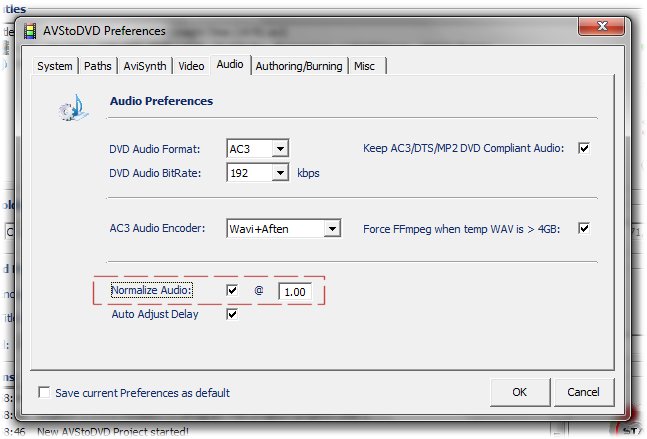Viewport: 647px width, 439px height.
Task: Uncheck the Normalize Audio checkbox
Action: [x=232, y=290]
